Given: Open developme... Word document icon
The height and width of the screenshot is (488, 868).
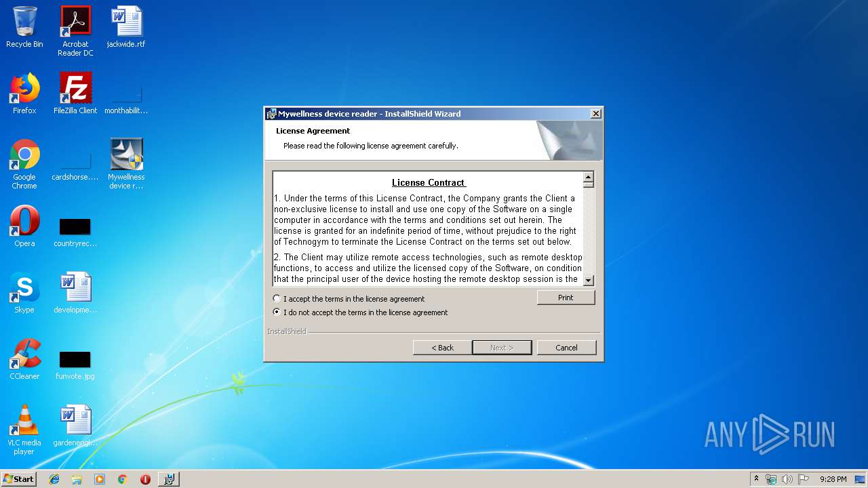Looking at the screenshot, I should [75, 293].
